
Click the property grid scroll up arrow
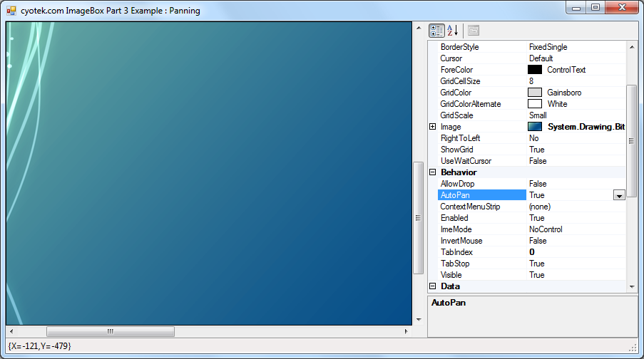[x=632, y=47]
